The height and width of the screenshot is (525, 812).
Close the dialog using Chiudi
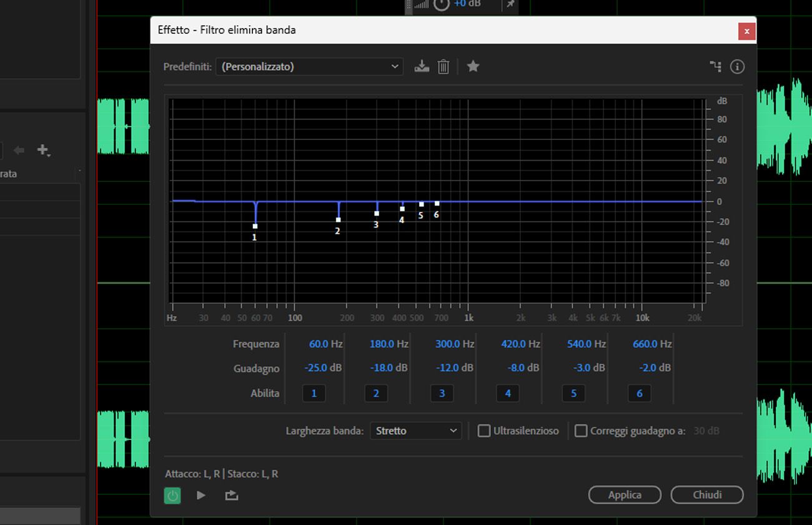(x=706, y=494)
